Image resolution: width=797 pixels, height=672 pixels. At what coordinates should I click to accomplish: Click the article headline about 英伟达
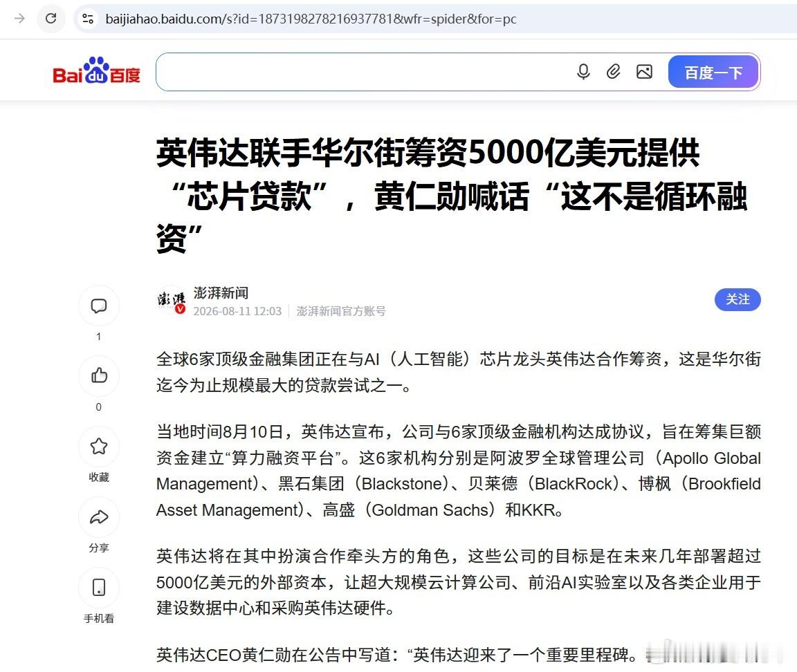coord(452,195)
